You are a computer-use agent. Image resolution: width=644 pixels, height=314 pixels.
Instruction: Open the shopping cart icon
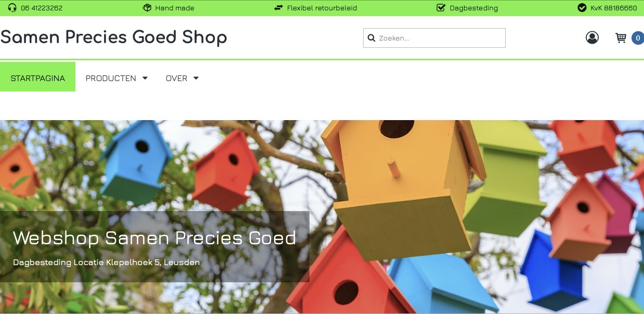(x=621, y=38)
